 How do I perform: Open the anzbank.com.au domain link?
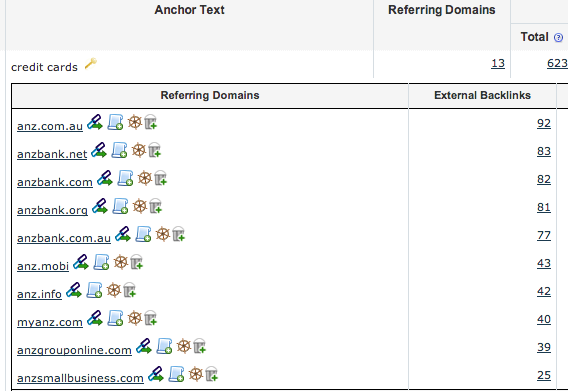pos(64,238)
